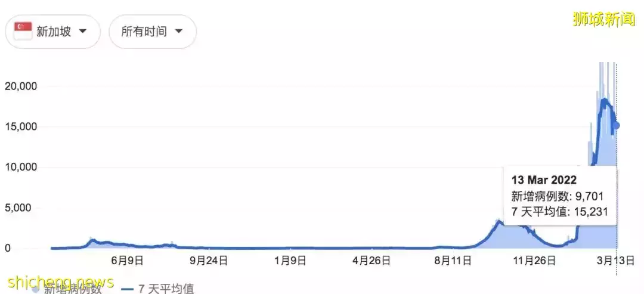Open the 新加坡 country dropdown
Image resolution: width=644 pixels, height=294 pixels.
(52, 32)
